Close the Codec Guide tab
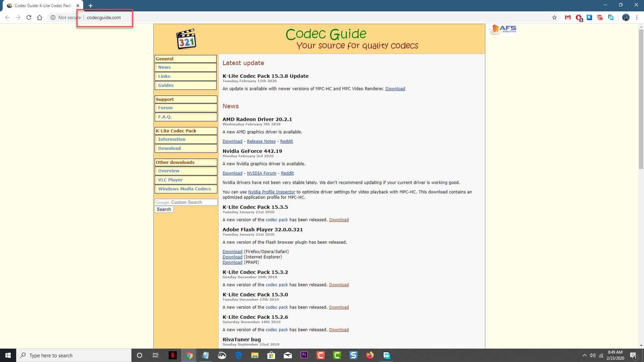The height and width of the screenshot is (362, 644). pos(78,6)
